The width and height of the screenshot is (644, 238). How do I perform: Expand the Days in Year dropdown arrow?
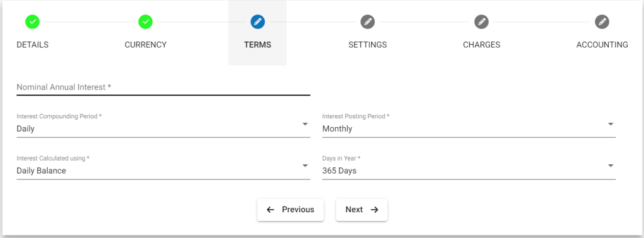pyautogui.click(x=611, y=165)
